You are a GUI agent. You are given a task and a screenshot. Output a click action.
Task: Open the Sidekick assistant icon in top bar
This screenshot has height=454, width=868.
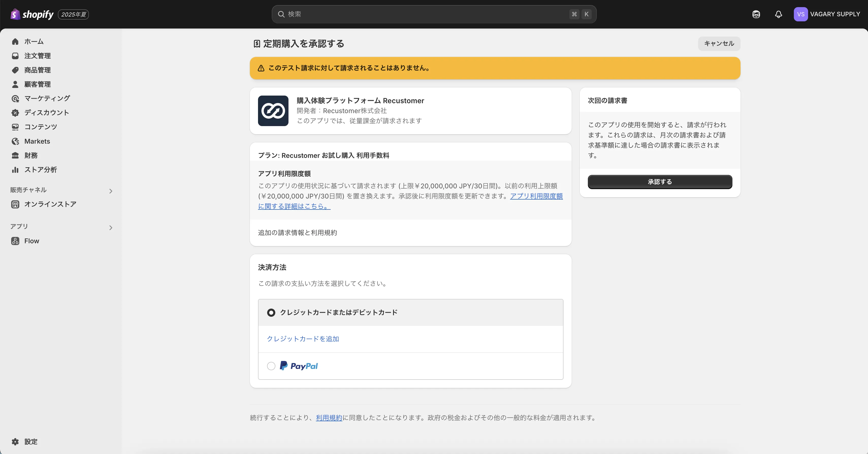756,14
